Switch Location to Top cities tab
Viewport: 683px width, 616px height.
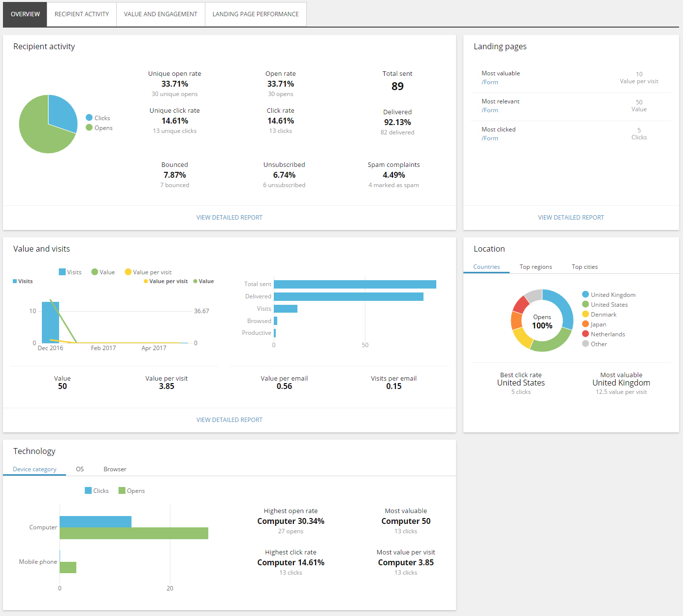point(585,267)
